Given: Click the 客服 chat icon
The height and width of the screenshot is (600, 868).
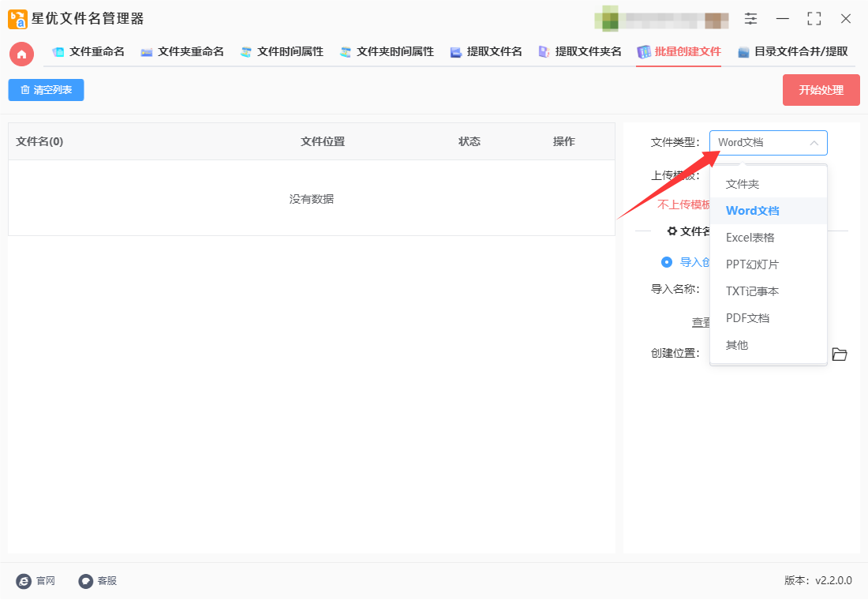Looking at the screenshot, I should [86, 580].
